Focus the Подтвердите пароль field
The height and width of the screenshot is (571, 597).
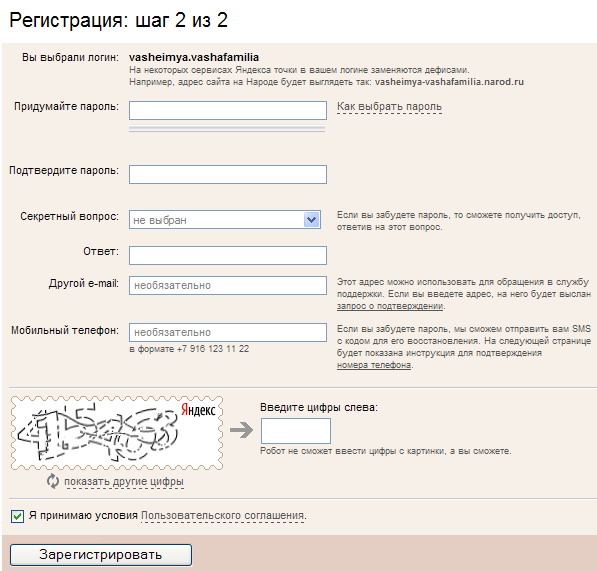click(228, 174)
